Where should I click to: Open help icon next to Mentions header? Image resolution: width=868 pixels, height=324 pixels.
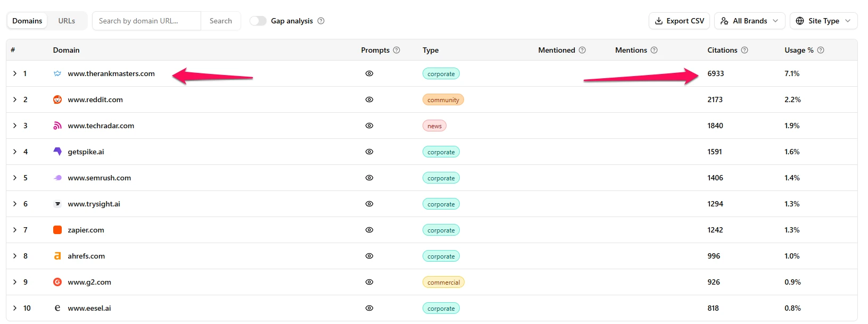coord(654,50)
